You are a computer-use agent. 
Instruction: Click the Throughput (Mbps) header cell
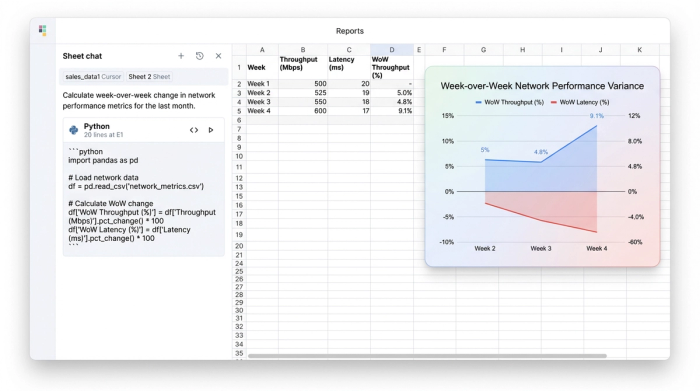tap(303, 67)
